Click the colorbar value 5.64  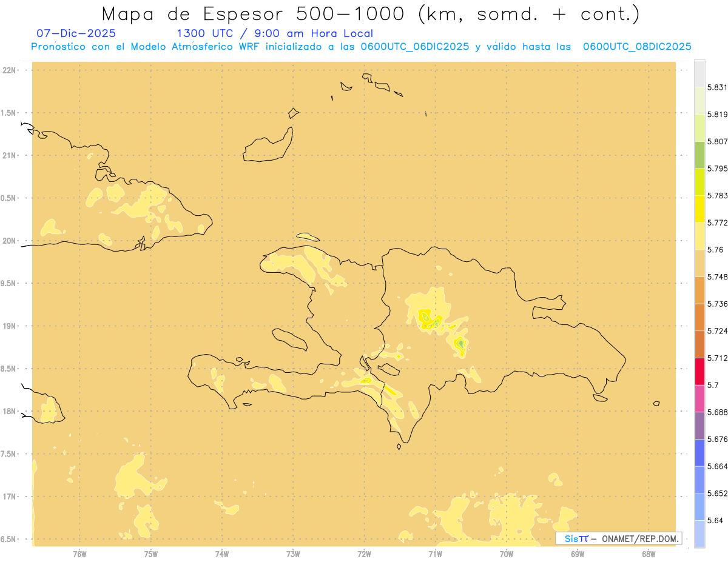click(715, 521)
